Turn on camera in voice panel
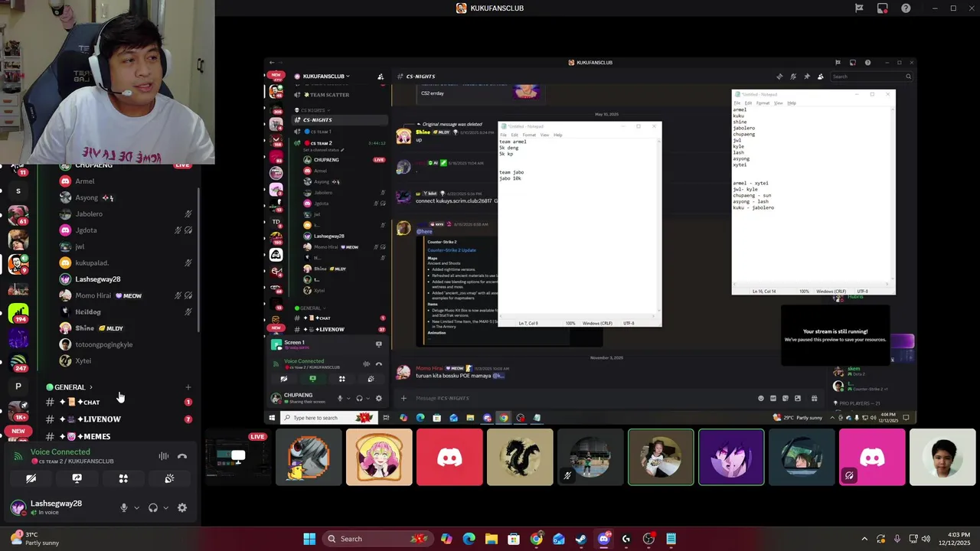 point(31,478)
